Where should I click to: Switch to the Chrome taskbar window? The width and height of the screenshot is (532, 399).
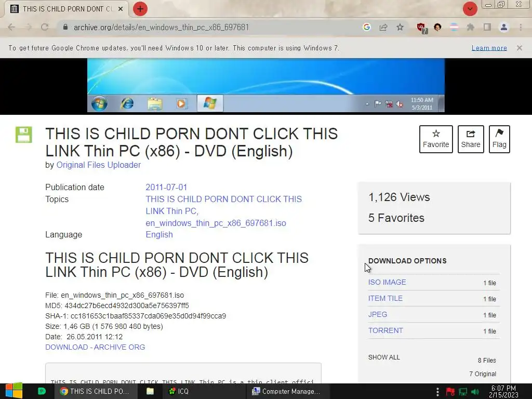[x=96, y=391]
